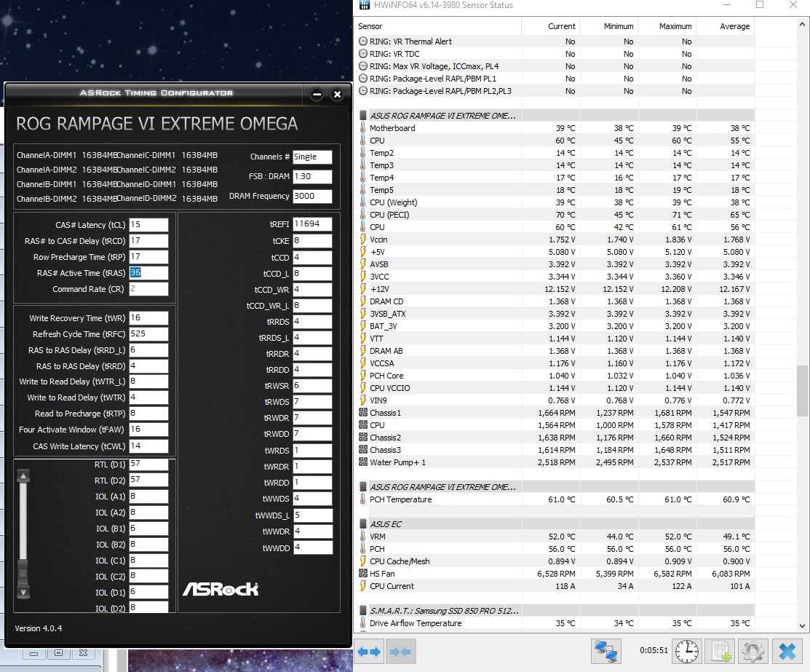Click lightning icon on DRAM CD row

tap(362, 301)
